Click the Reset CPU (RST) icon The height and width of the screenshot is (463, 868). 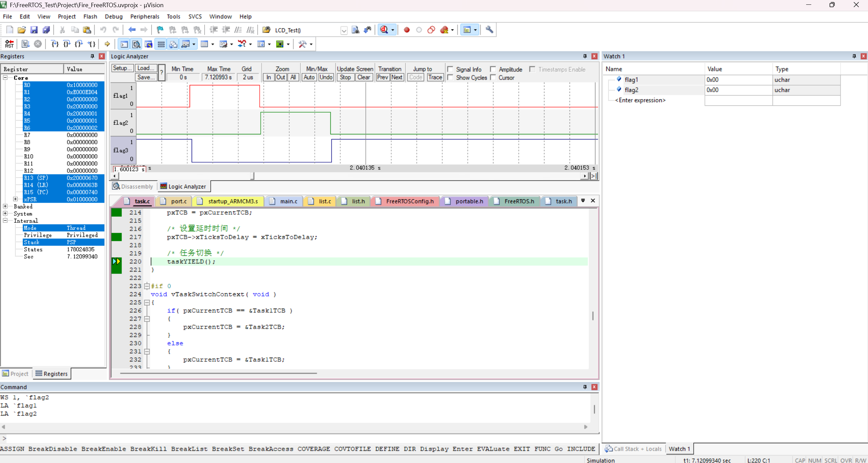point(9,44)
